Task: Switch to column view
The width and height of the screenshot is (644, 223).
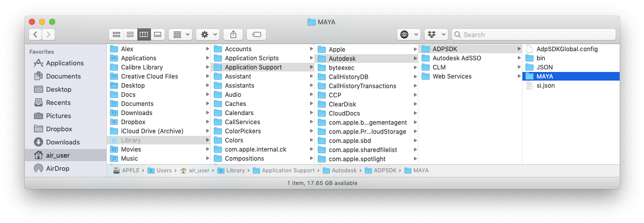Action: 144,34
